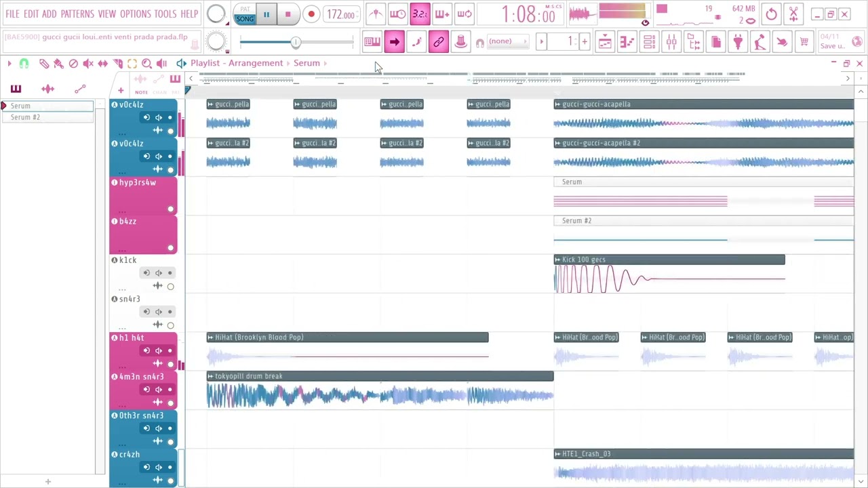Expand the Serum breadcrumb arrow in playlist title

click(x=325, y=63)
